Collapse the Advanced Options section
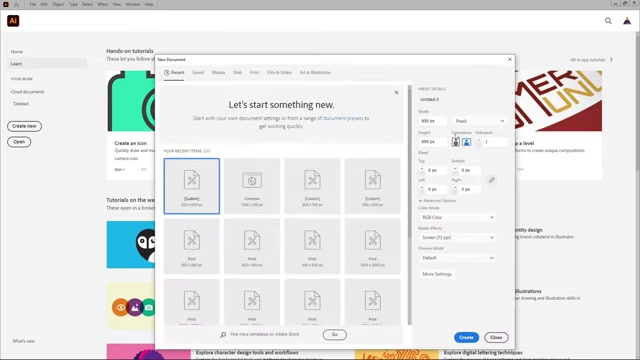The image size is (640, 360). 437,201
